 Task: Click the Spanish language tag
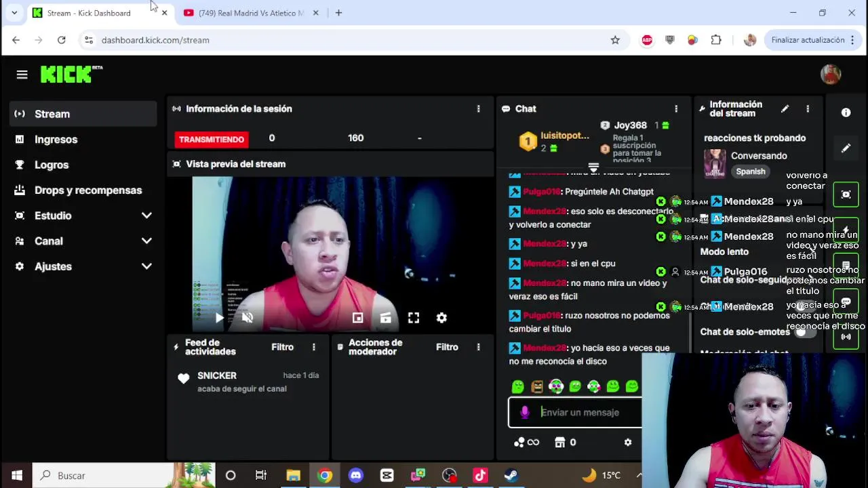(x=751, y=171)
